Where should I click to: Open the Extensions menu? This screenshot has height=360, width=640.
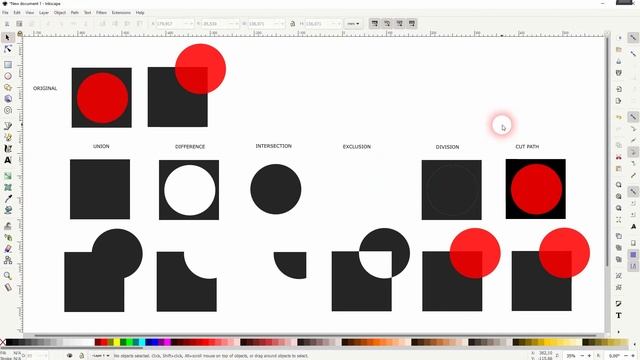pos(121,13)
